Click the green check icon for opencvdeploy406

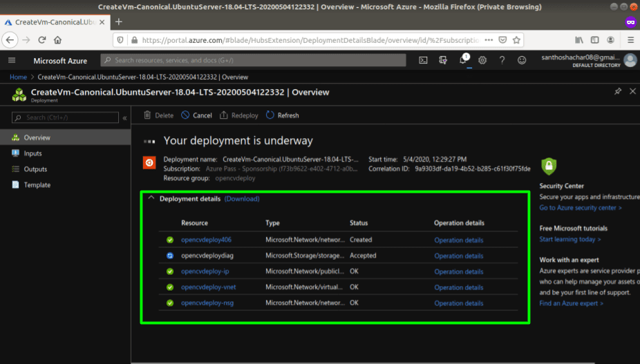click(170, 240)
